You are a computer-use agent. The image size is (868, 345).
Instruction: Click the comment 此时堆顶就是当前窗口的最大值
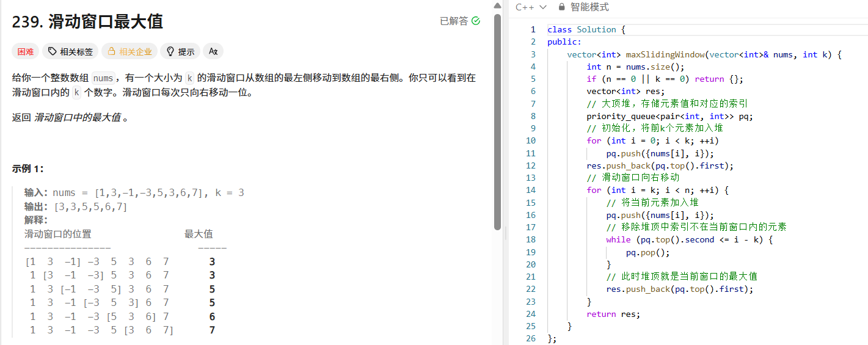(x=682, y=277)
